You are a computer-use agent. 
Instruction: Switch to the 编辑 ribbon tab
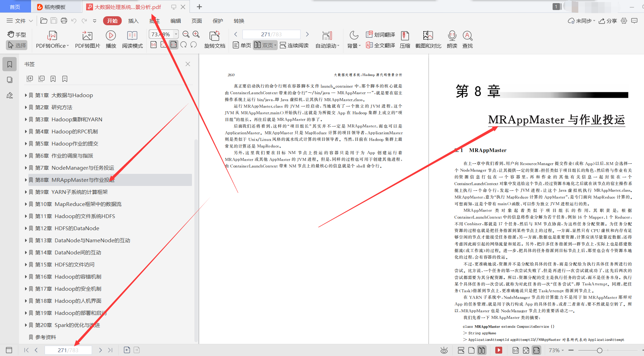click(176, 21)
